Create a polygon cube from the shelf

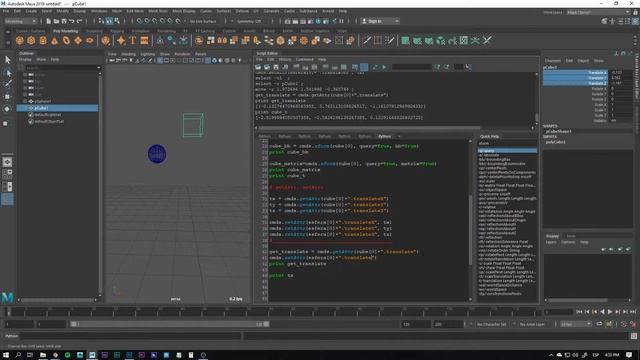pyautogui.click(x=31, y=40)
